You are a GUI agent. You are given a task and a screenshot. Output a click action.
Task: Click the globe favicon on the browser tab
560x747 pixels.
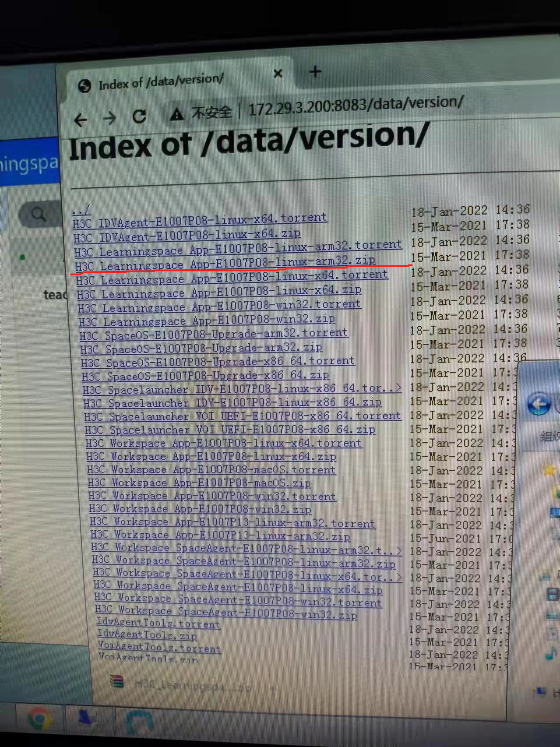coord(85,86)
